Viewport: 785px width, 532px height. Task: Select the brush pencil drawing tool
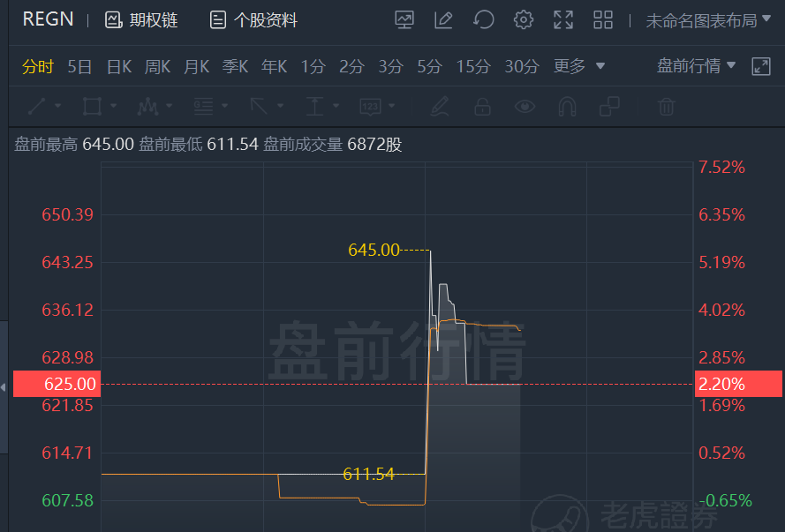pyautogui.click(x=440, y=106)
